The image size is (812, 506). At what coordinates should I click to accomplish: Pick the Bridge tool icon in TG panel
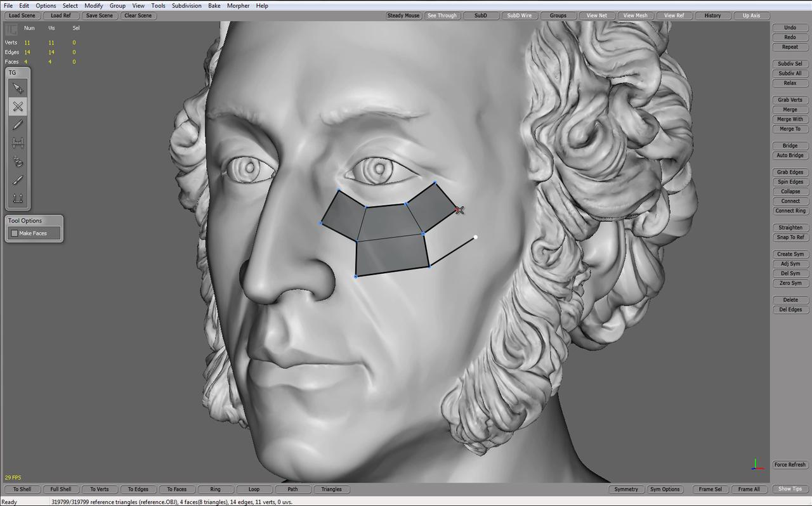[18, 143]
